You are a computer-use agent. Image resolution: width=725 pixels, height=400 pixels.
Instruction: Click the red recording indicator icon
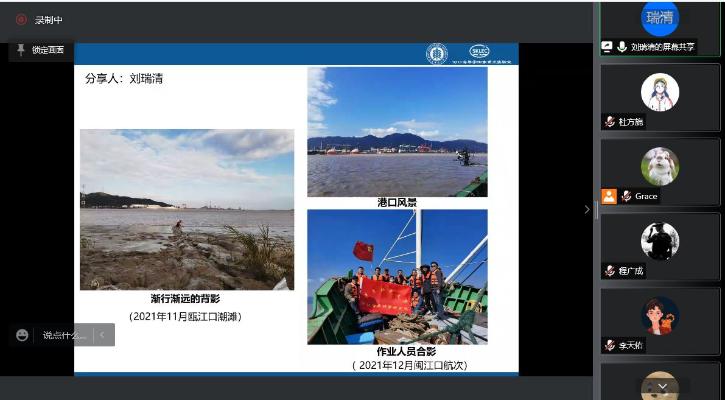(21, 19)
